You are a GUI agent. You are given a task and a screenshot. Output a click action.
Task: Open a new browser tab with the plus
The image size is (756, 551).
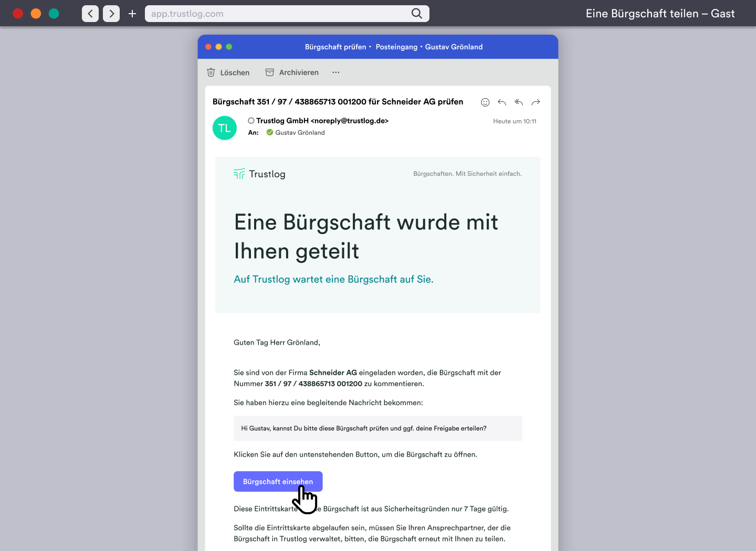point(132,14)
